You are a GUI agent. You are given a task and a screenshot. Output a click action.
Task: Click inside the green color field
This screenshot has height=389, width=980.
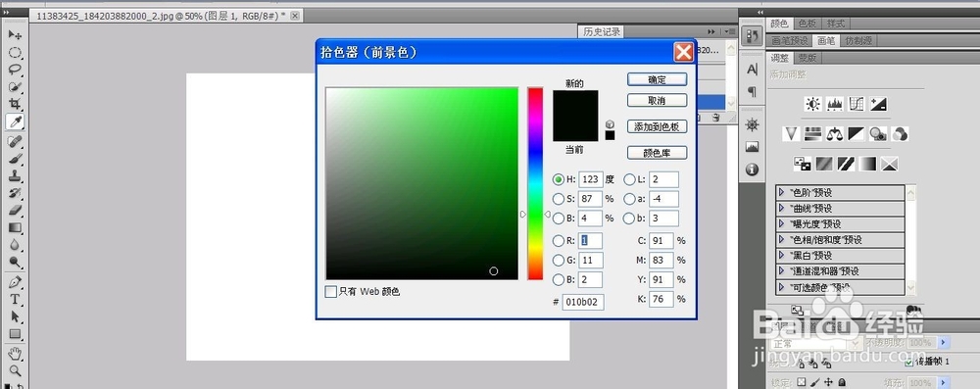click(x=421, y=183)
